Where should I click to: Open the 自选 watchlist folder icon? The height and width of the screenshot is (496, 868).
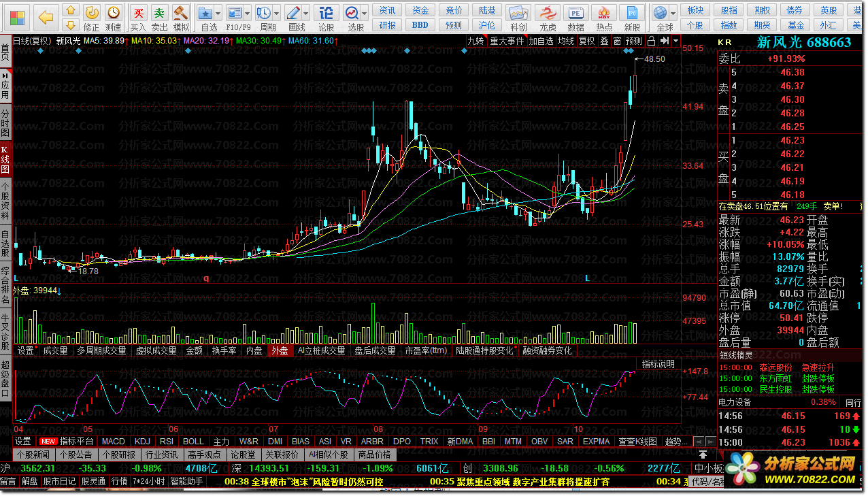tap(206, 13)
